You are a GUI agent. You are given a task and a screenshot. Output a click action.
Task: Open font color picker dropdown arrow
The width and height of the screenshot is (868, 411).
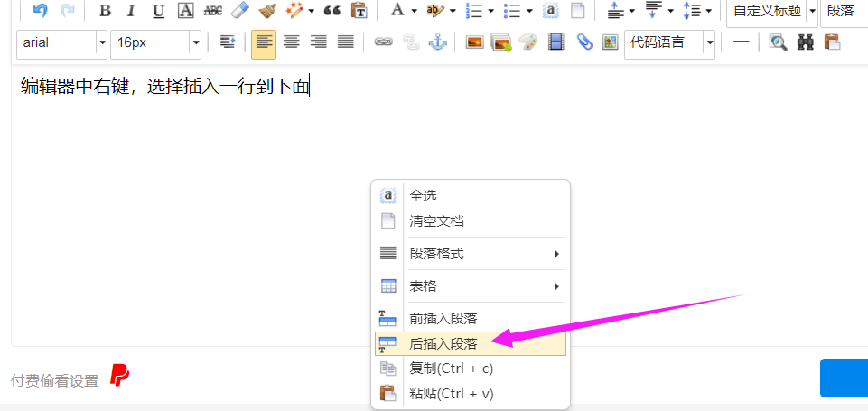pyautogui.click(x=414, y=11)
